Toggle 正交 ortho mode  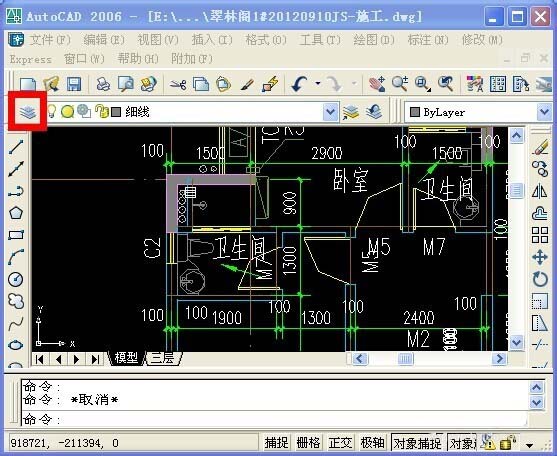[340, 443]
